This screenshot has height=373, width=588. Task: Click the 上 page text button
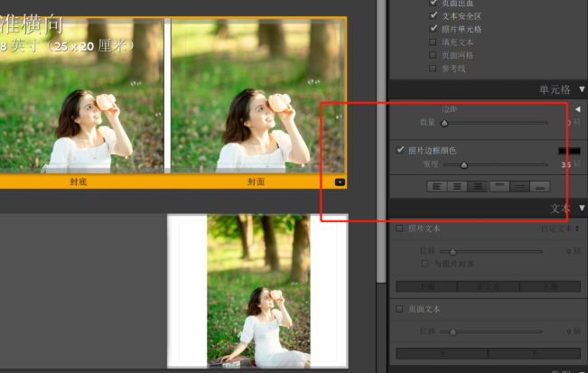(442, 353)
